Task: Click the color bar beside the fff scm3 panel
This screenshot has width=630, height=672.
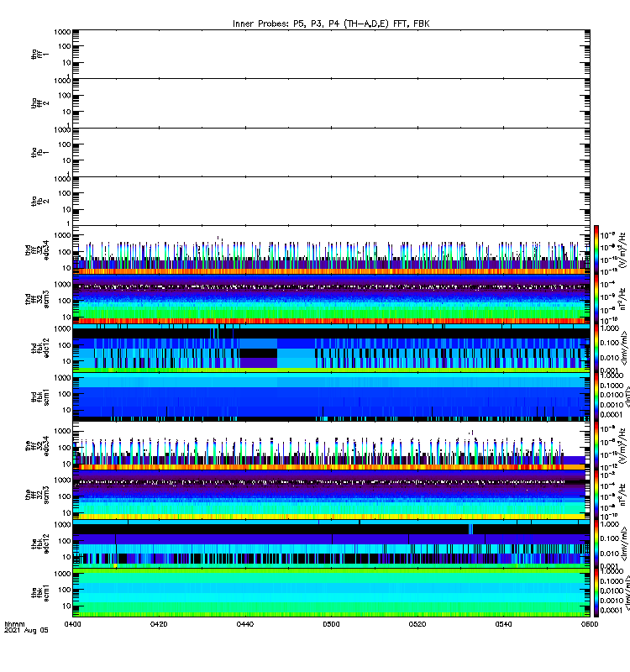Action: (596, 495)
